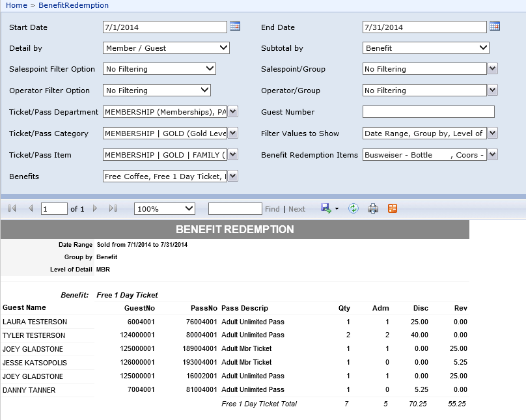
Task: Go to next page of report
Action: 95,208
